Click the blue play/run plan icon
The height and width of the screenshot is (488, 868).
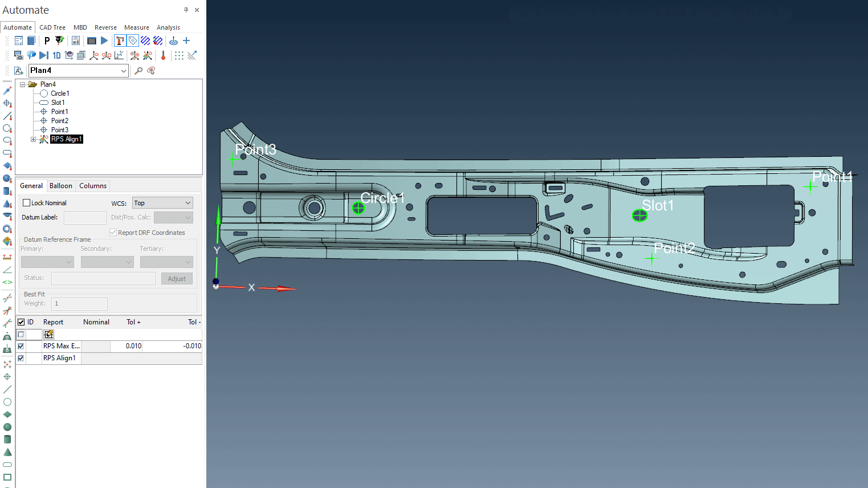(x=104, y=40)
